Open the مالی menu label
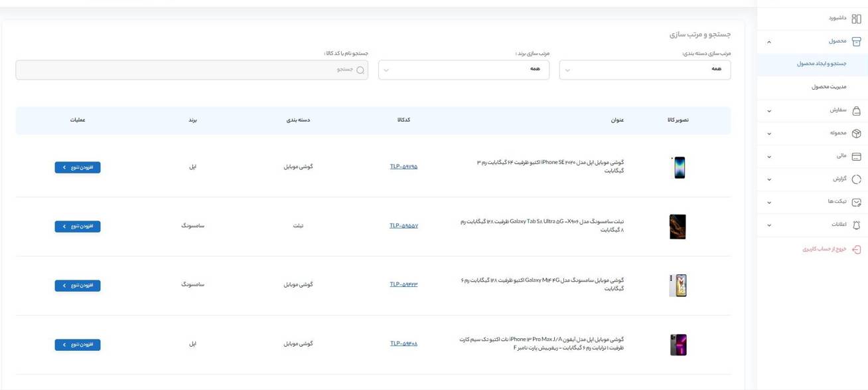 [x=841, y=156]
